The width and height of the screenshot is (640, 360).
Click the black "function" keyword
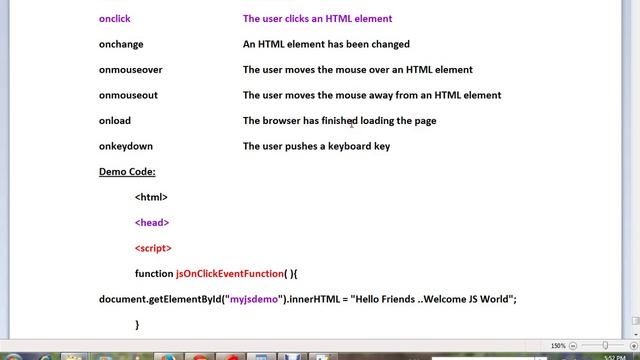point(154,274)
